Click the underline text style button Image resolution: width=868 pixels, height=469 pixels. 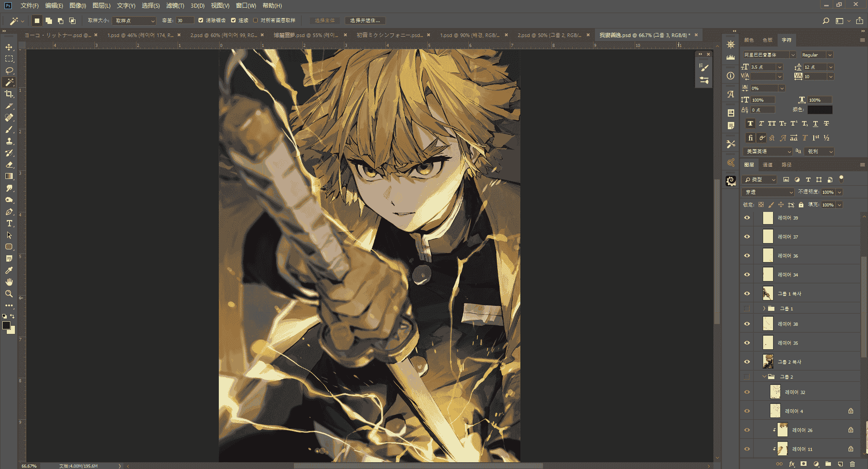click(816, 124)
